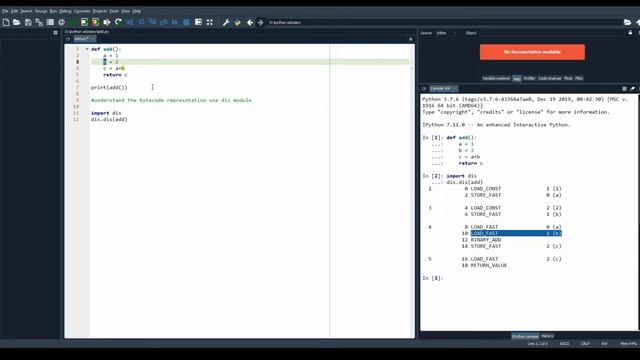Run the file with the green play icon

(x=73, y=22)
